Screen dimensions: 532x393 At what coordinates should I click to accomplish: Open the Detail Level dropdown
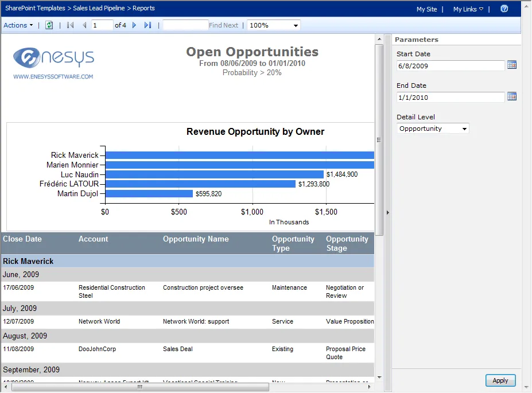(433, 129)
